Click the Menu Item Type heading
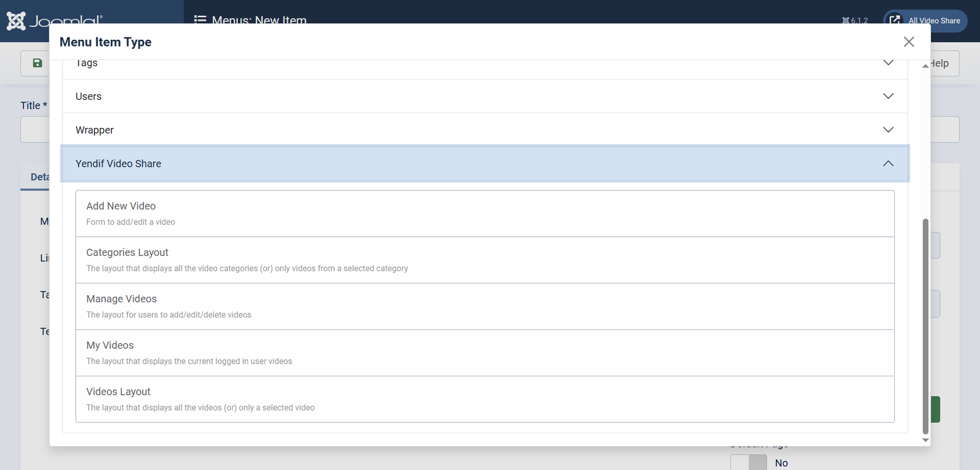The height and width of the screenshot is (470, 980). coord(105,42)
